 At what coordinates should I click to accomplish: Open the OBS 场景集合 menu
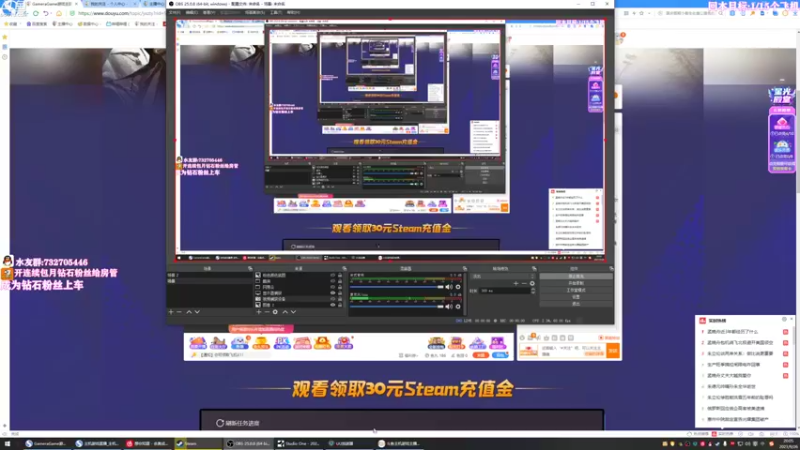[x=255, y=12]
